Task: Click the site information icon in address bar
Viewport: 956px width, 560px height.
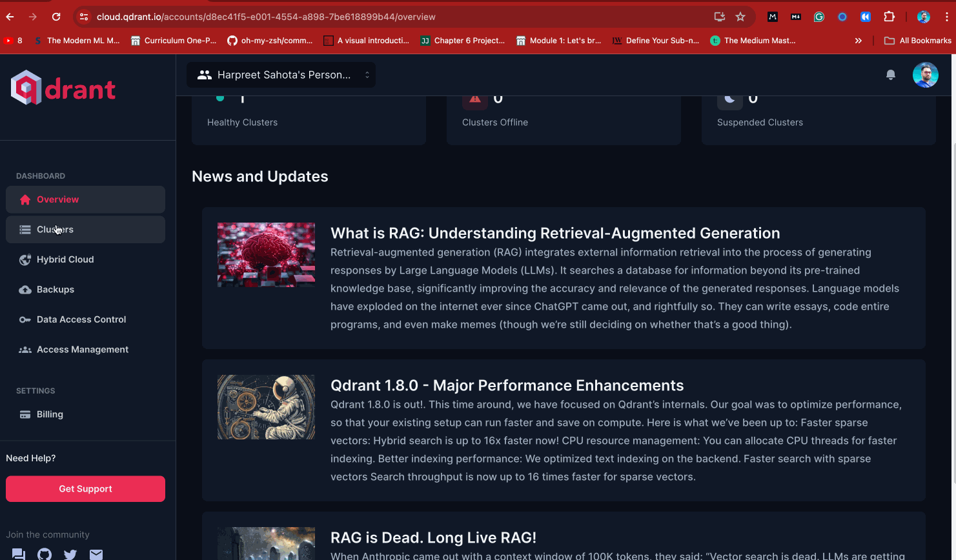Action: tap(84, 17)
